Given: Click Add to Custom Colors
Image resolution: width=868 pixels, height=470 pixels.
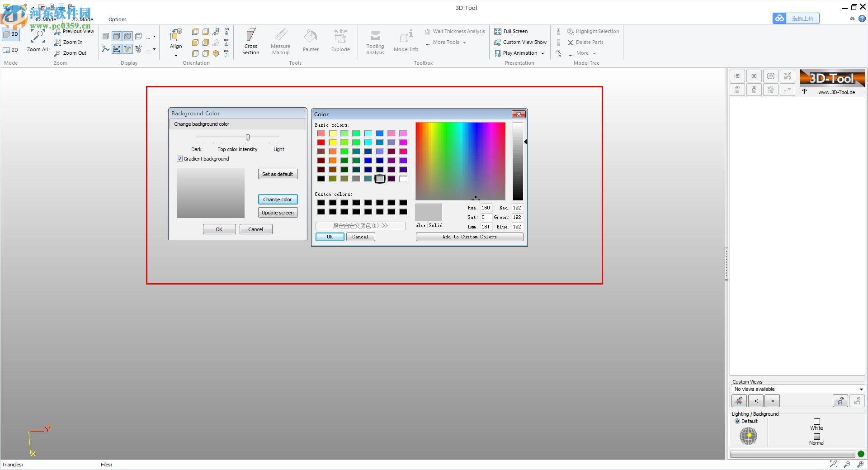Looking at the screenshot, I should click(x=469, y=237).
